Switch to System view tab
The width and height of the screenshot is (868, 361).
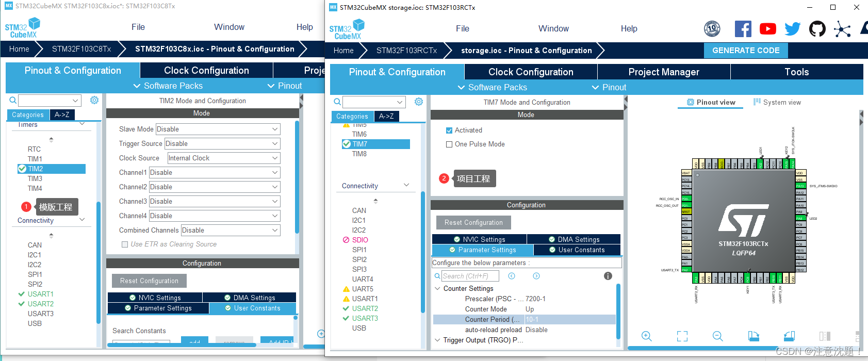tap(777, 102)
